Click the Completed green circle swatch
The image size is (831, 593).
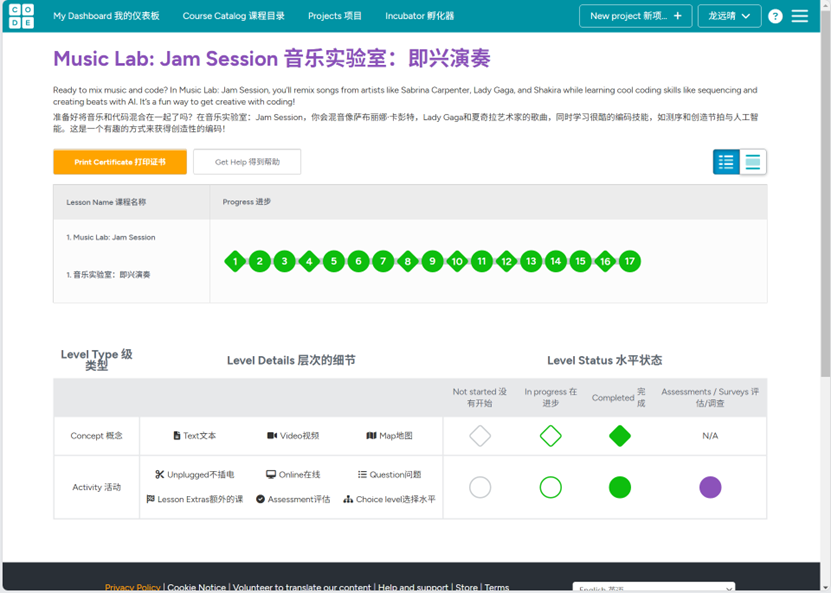(x=620, y=487)
